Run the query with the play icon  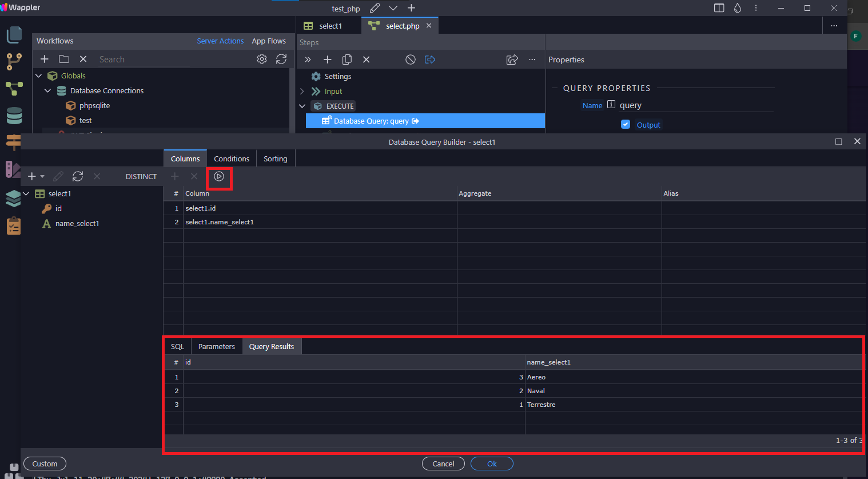pos(219,177)
